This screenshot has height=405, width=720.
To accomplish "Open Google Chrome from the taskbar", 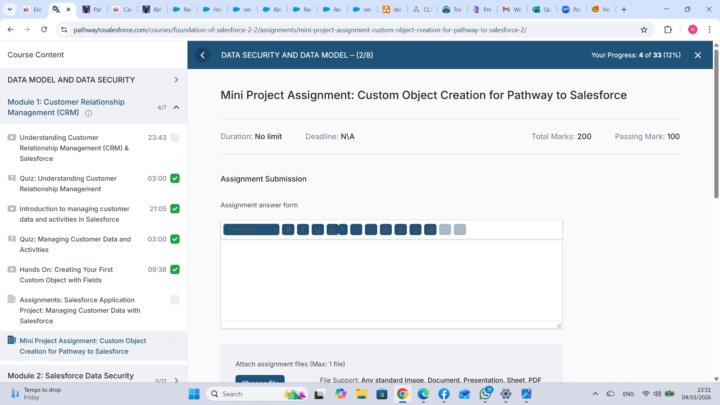I will coord(402,394).
